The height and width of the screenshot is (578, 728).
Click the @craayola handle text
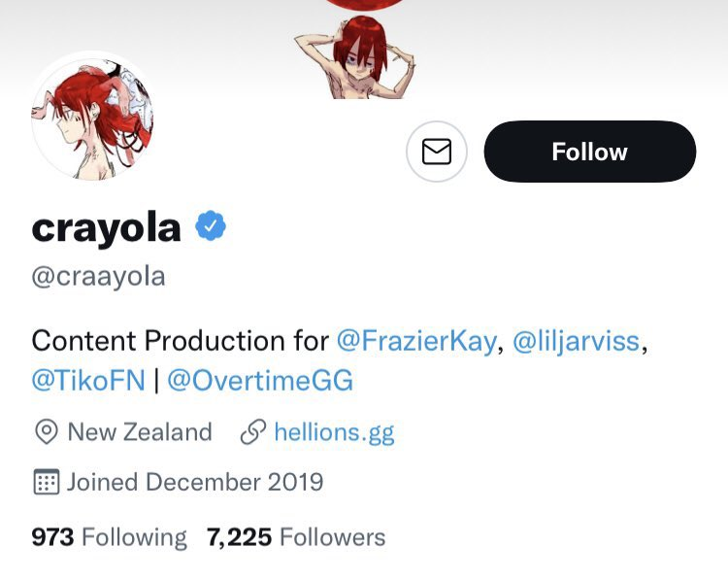click(x=99, y=277)
